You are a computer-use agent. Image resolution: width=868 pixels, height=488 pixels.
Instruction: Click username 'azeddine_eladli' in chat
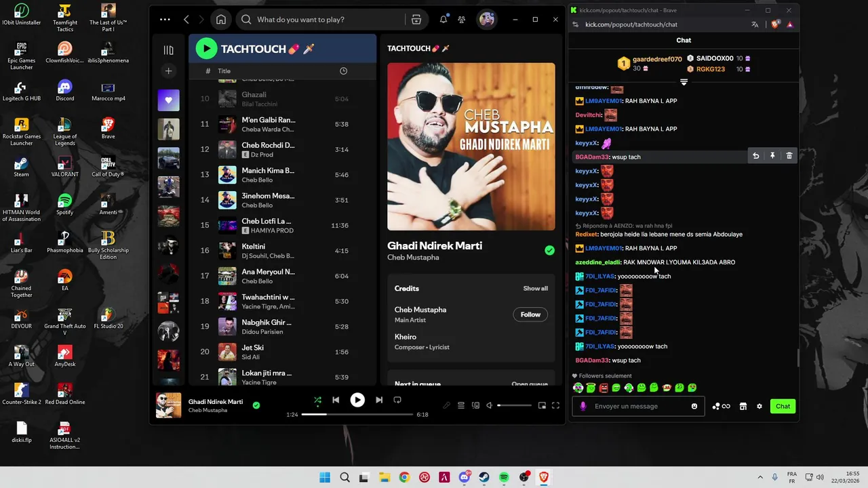597,262
